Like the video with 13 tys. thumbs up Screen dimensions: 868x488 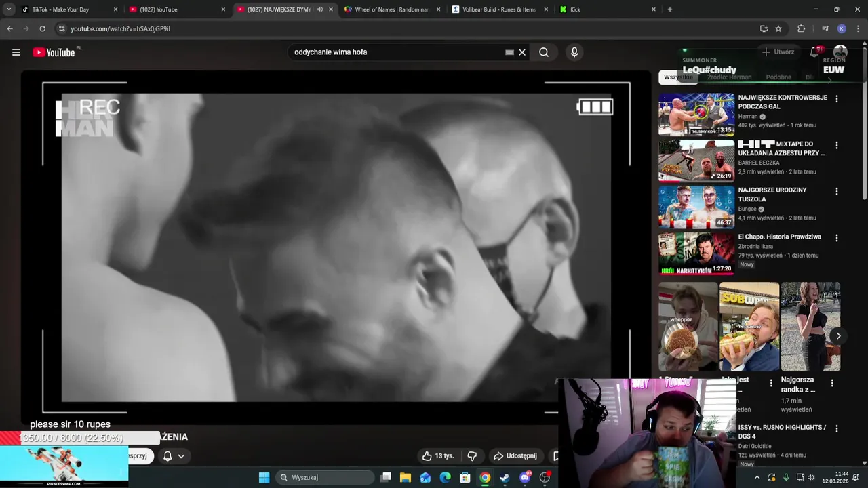point(438,456)
